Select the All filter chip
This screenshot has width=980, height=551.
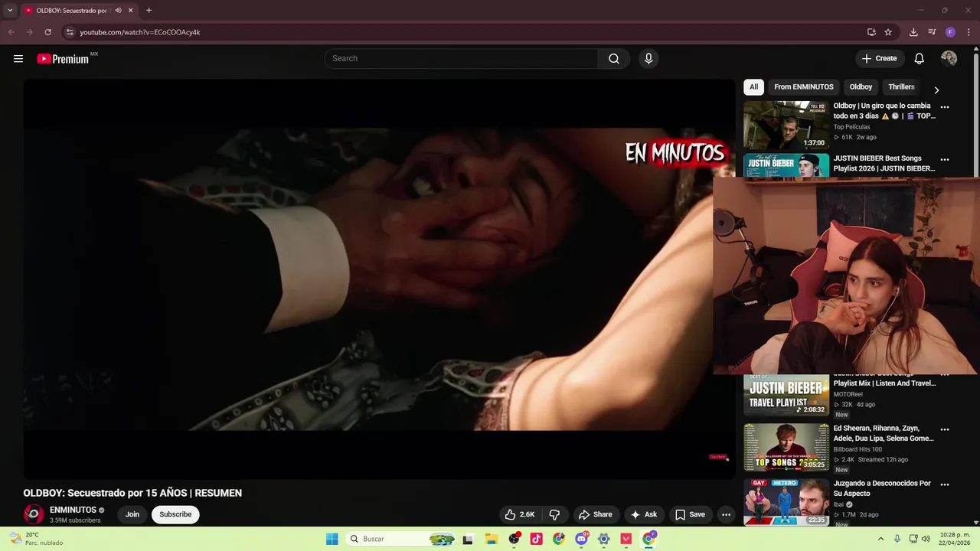(753, 87)
